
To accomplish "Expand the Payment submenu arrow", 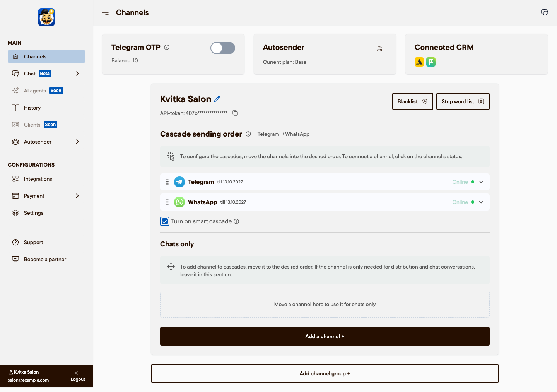I will click(77, 196).
